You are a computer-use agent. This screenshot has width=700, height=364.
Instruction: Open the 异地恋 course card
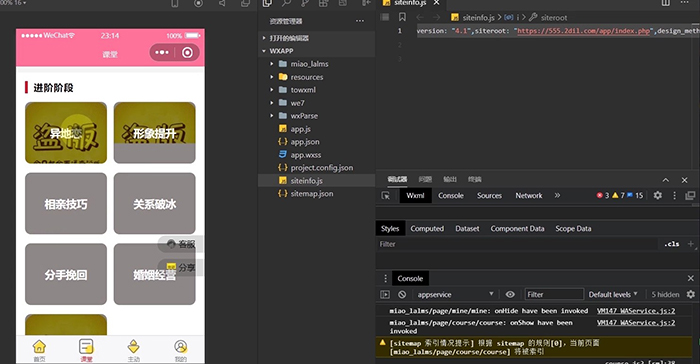(66, 133)
